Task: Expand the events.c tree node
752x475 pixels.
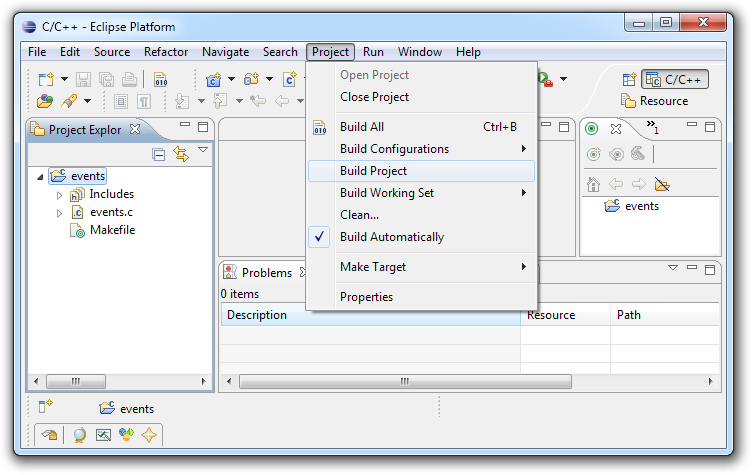Action: [59, 213]
